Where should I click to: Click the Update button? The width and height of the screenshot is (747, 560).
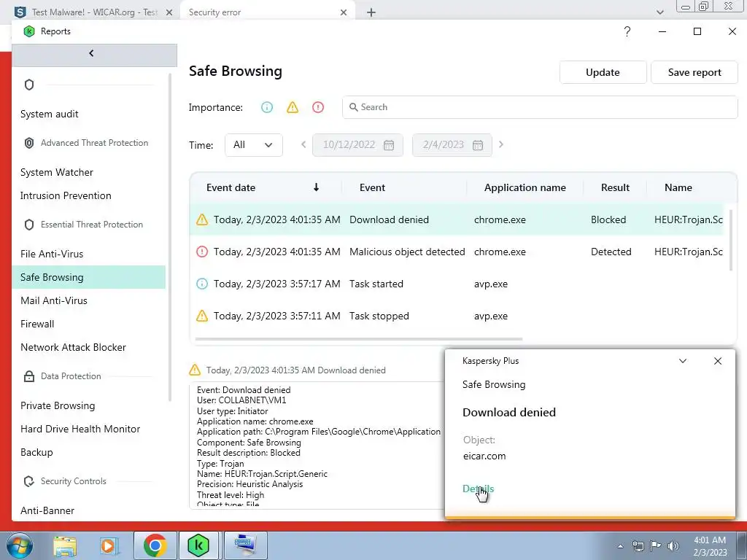(x=603, y=72)
